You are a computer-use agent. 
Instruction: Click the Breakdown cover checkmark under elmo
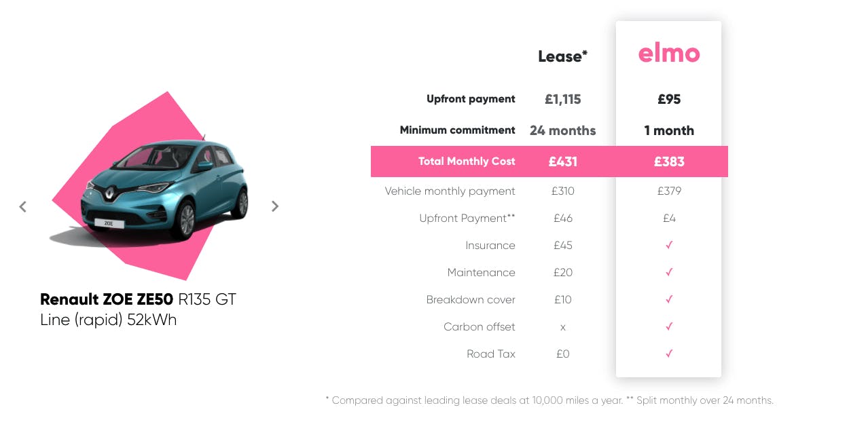point(669,299)
